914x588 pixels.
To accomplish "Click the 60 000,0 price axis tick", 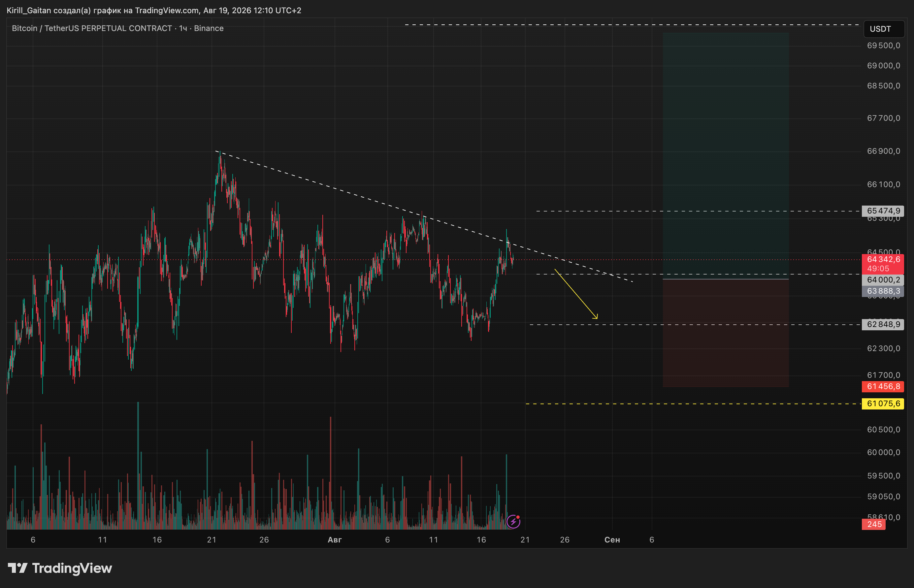I will click(x=883, y=452).
